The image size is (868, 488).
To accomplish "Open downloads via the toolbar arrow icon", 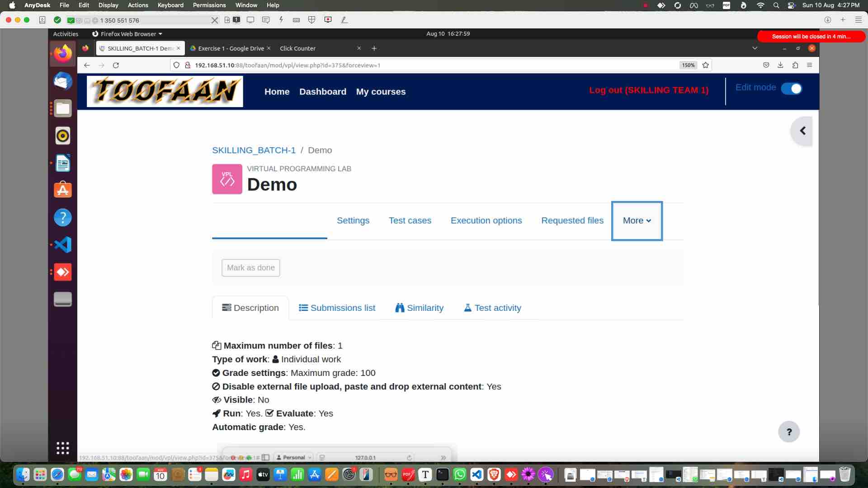I will click(780, 65).
